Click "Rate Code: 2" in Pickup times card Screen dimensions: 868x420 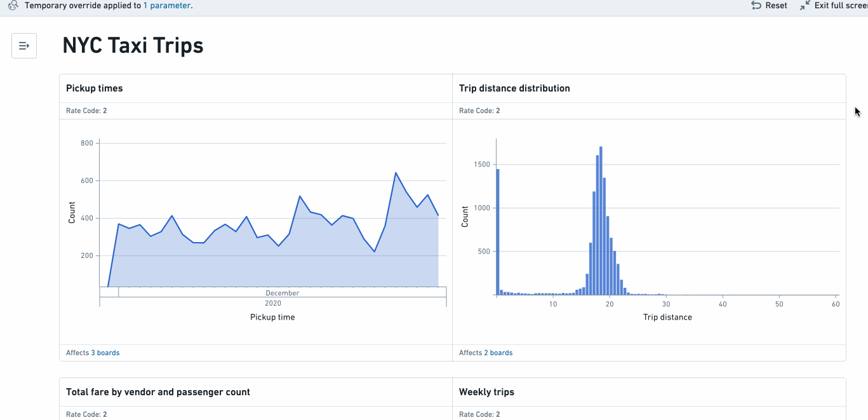(x=86, y=111)
